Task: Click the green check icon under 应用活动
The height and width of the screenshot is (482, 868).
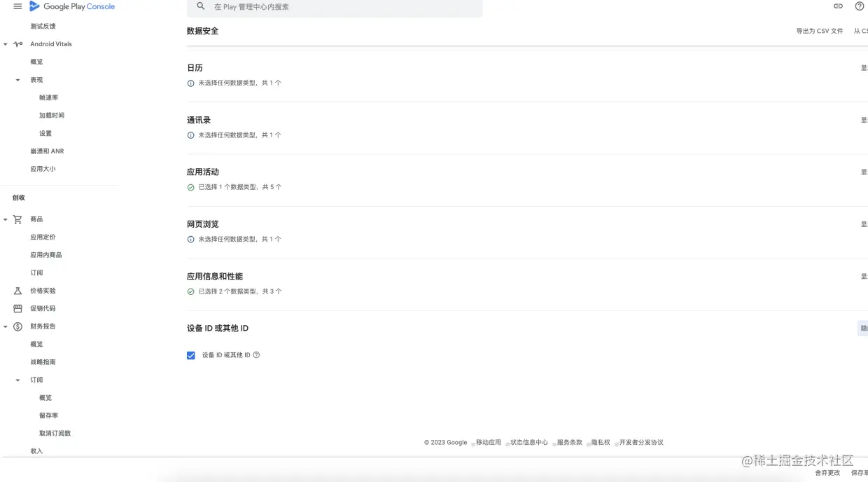Action: pos(190,187)
